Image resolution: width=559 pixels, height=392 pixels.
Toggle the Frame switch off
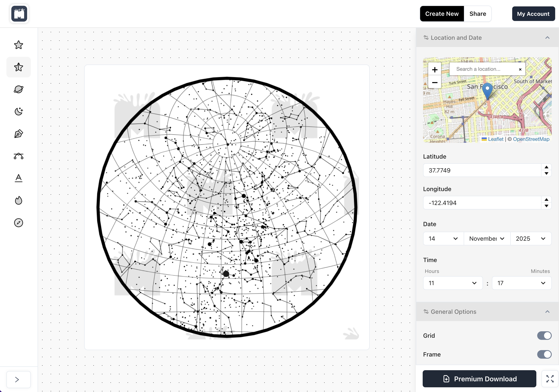coord(544,354)
